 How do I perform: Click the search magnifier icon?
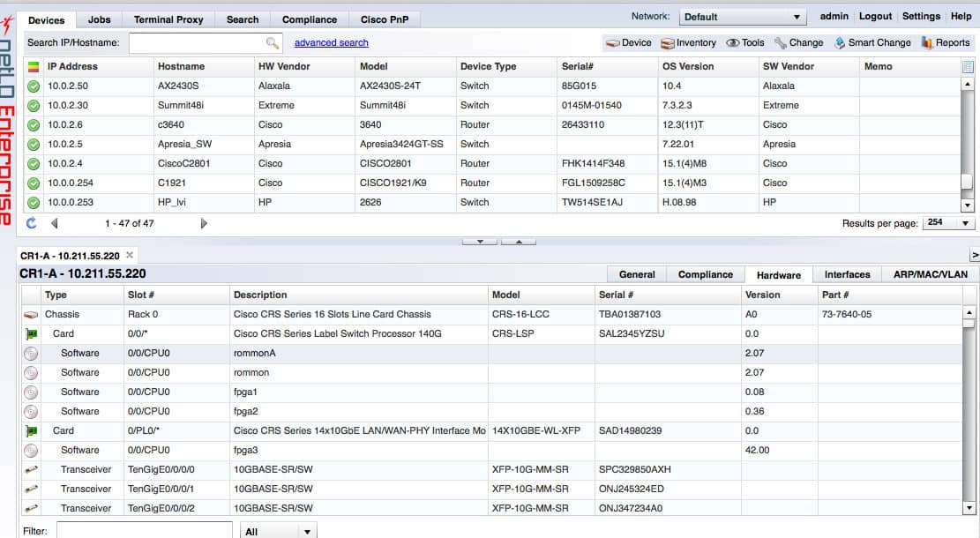point(272,42)
